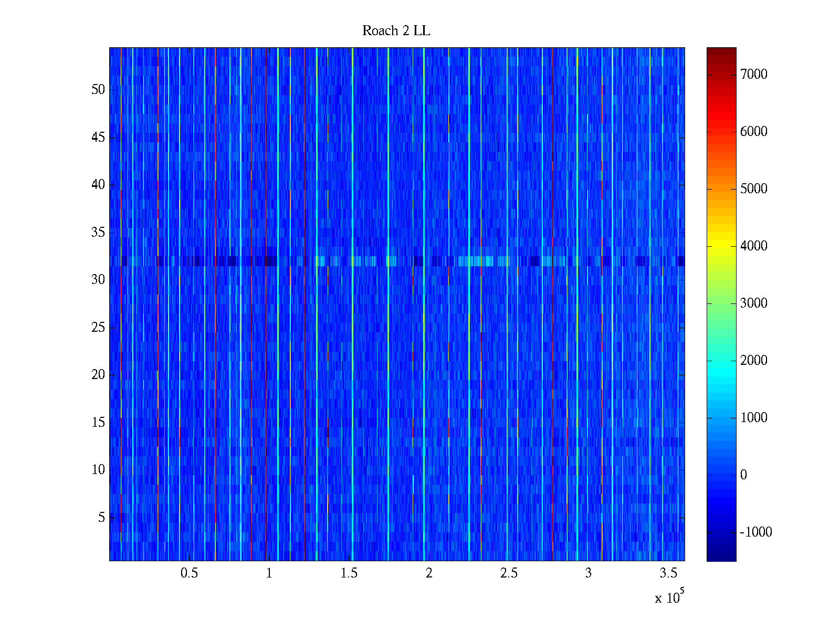
Task: Select the yellow band of the colorbar
Action: click(721, 247)
